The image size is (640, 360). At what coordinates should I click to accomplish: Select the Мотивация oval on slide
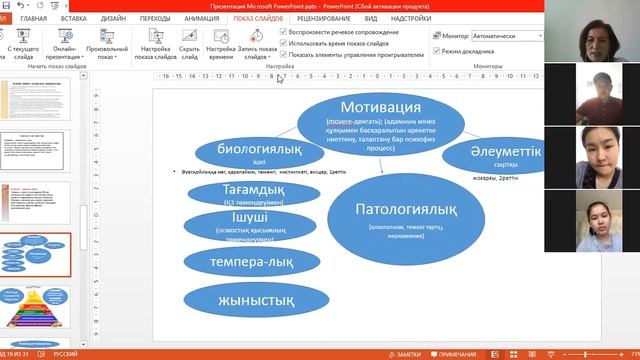pyautogui.click(x=380, y=124)
